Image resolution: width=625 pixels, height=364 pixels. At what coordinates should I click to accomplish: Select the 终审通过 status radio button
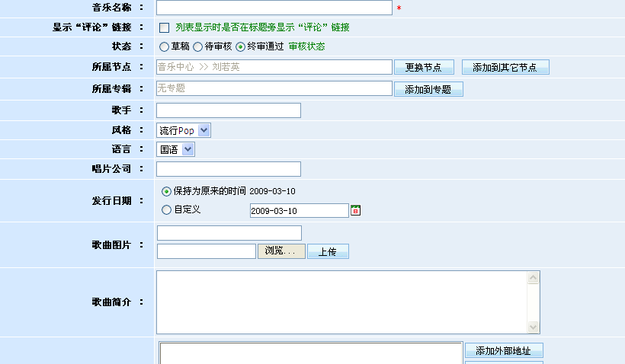coord(241,46)
